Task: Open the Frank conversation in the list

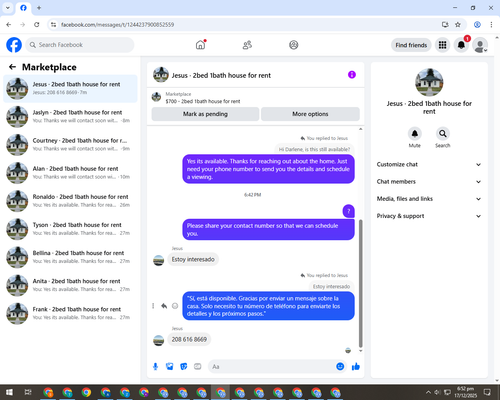Action: coord(70,313)
